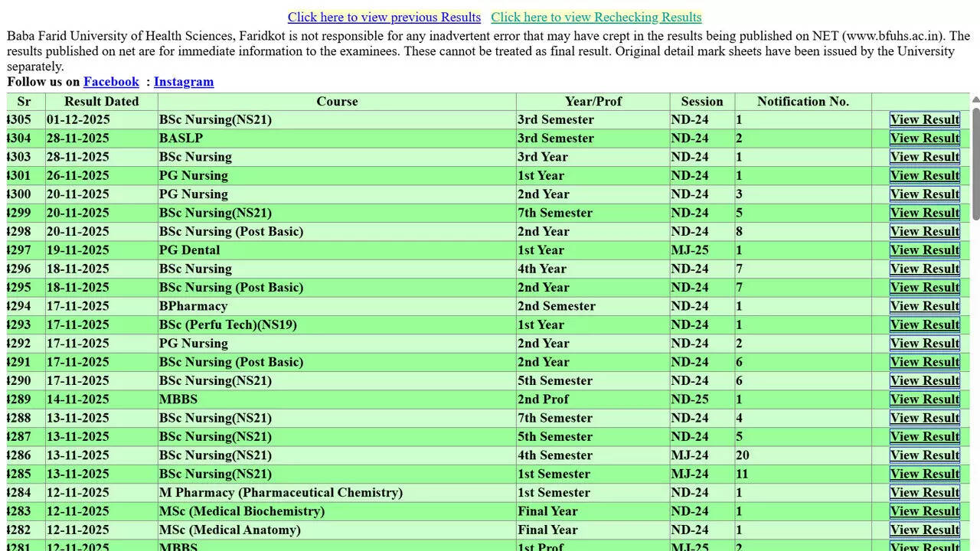Visit the Facebook page link

tap(111, 82)
